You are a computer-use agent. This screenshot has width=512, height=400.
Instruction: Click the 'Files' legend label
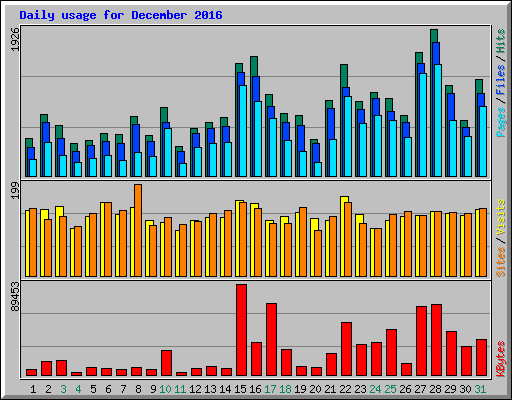pyautogui.click(x=501, y=79)
